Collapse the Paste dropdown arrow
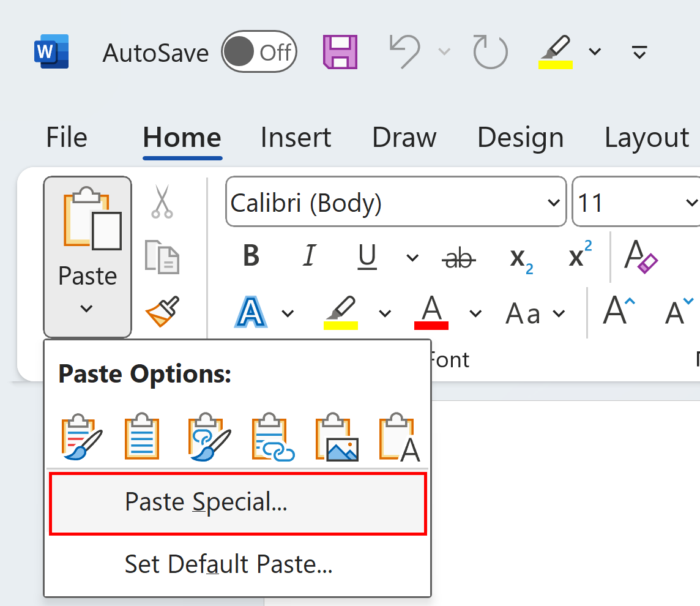This screenshot has height=606, width=700. click(x=87, y=308)
